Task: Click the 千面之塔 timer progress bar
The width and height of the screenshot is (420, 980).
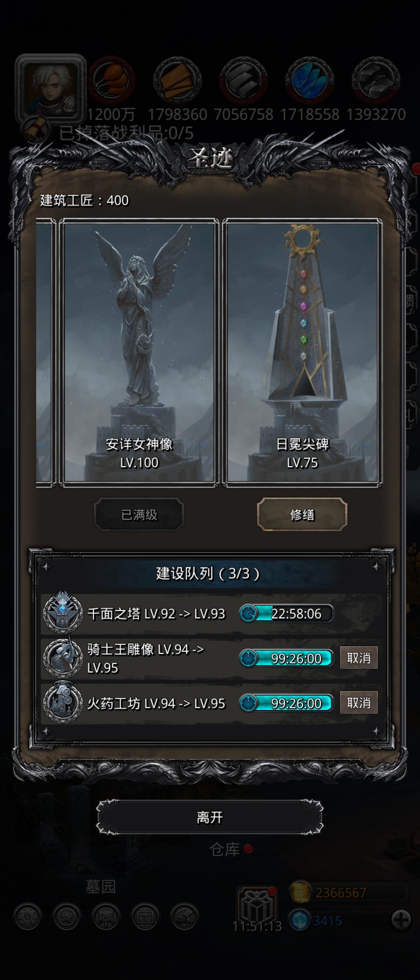Action: click(286, 613)
